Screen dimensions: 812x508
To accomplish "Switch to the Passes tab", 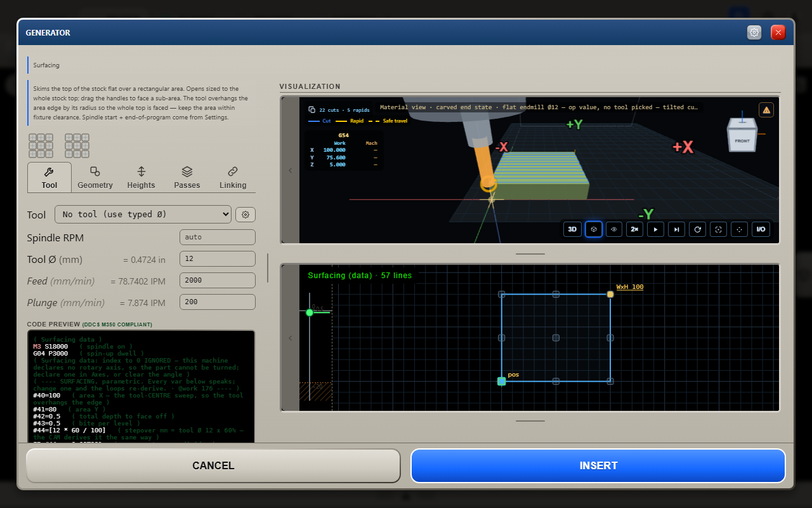I will click(187, 177).
